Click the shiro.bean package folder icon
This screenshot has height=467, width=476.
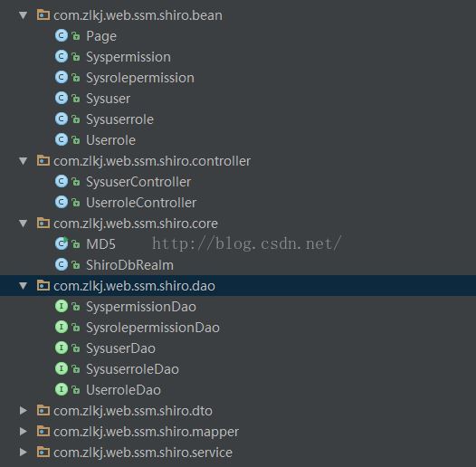(43, 14)
